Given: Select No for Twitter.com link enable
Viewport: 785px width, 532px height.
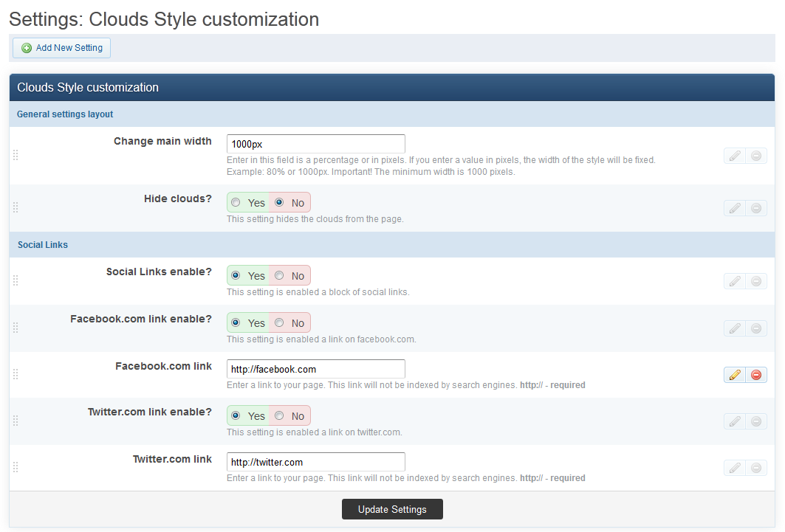Looking at the screenshot, I should [279, 415].
